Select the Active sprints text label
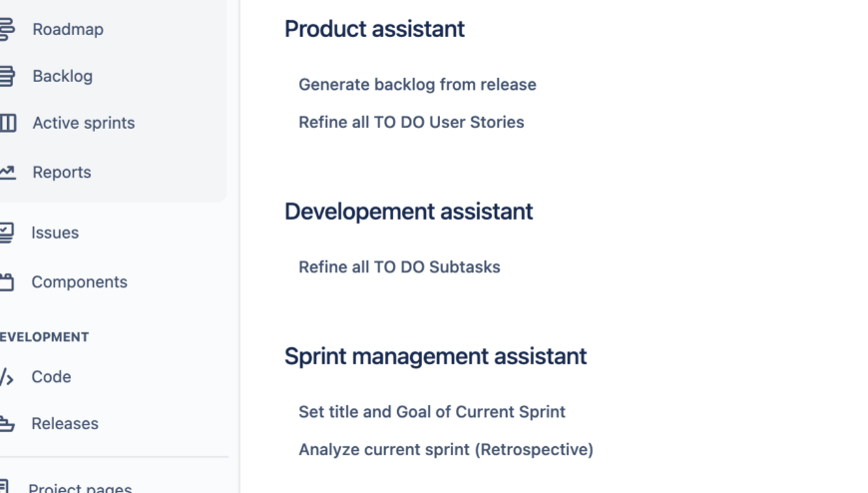The image size is (868, 493). [x=84, y=123]
